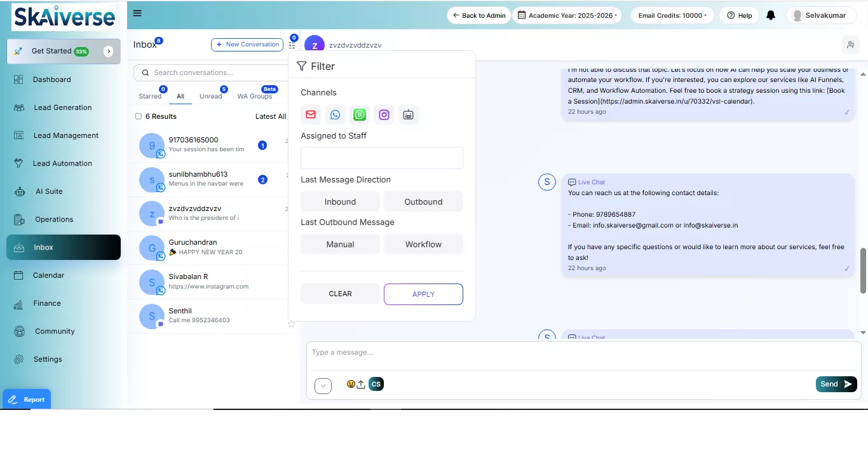Tick the select-all results checkbox

point(139,116)
